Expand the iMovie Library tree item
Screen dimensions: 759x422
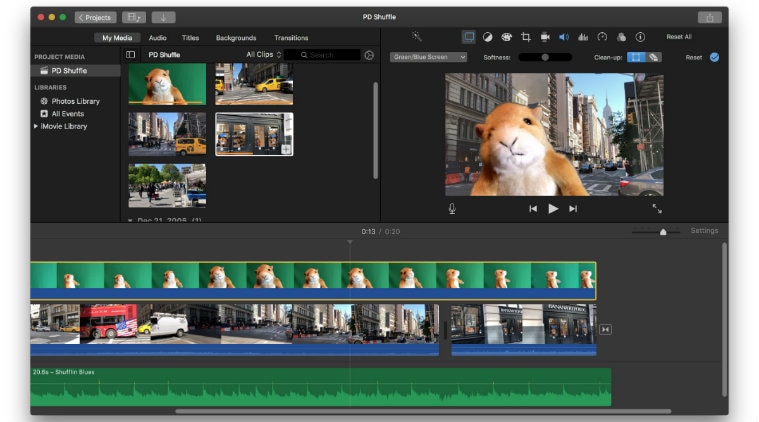click(x=36, y=126)
